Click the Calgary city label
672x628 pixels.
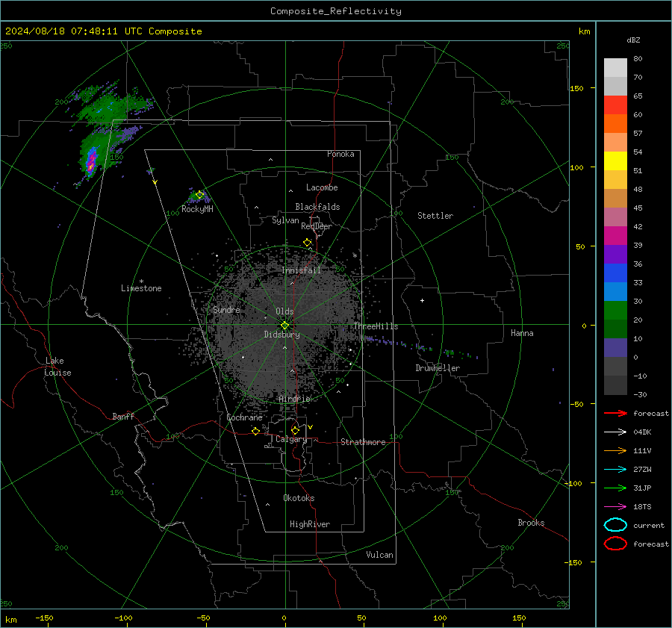tap(291, 439)
